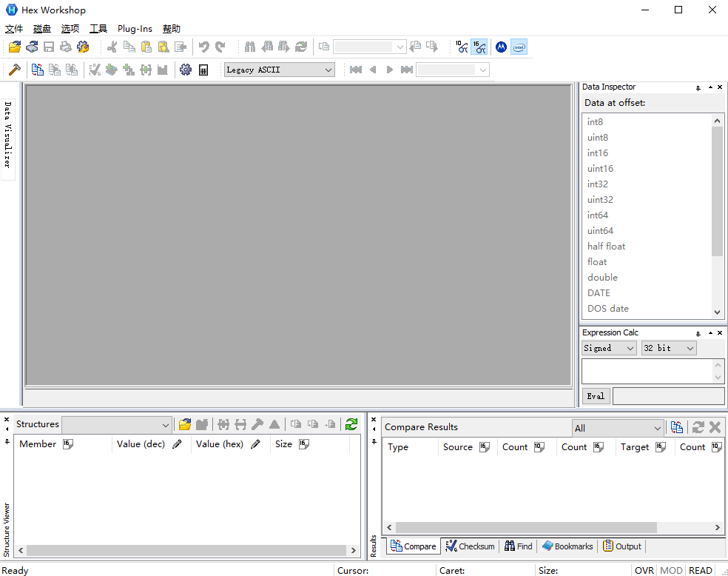Switch to the Output tab
Screen dimensions: 728x576
[622, 546]
